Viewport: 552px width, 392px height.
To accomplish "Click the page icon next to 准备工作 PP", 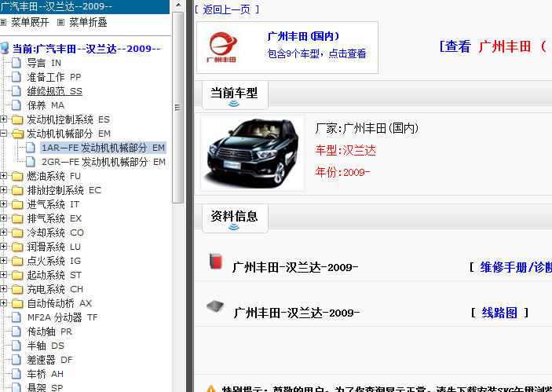I will [x=16, y=77].
